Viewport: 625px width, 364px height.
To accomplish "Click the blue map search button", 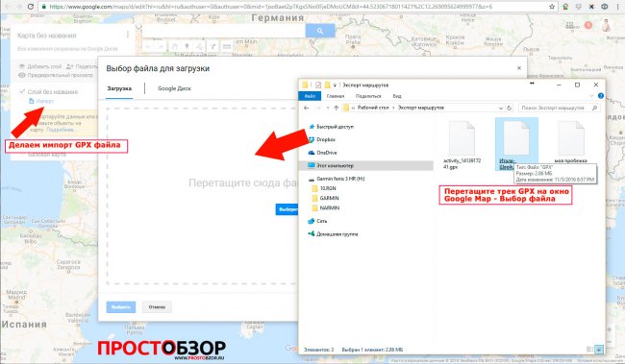I will pyautogui.click(x=319, y=31).
